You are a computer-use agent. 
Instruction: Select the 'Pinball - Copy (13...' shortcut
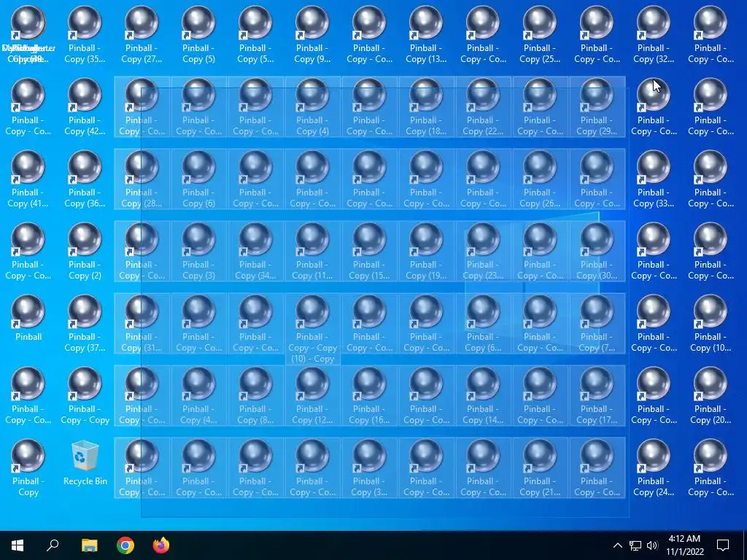point(426,34)
